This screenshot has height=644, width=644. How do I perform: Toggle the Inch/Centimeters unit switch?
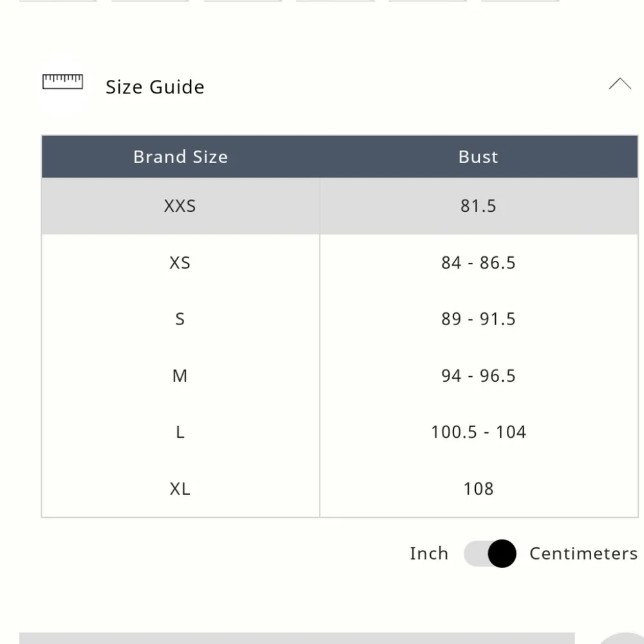[490, 554]
